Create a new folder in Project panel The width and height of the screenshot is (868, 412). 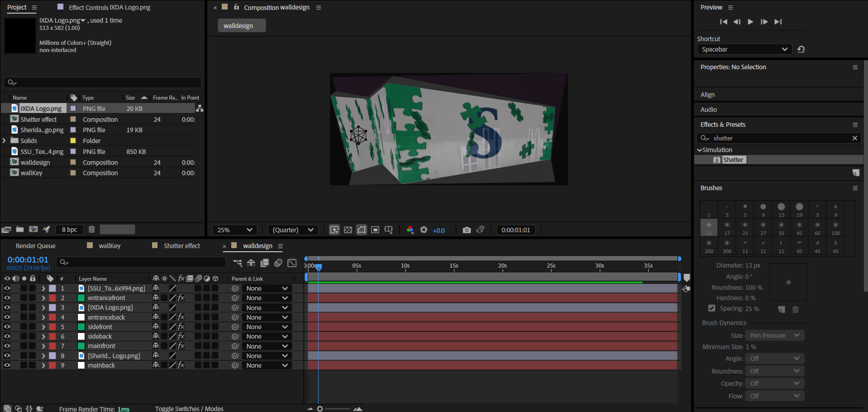coord(20,230)
